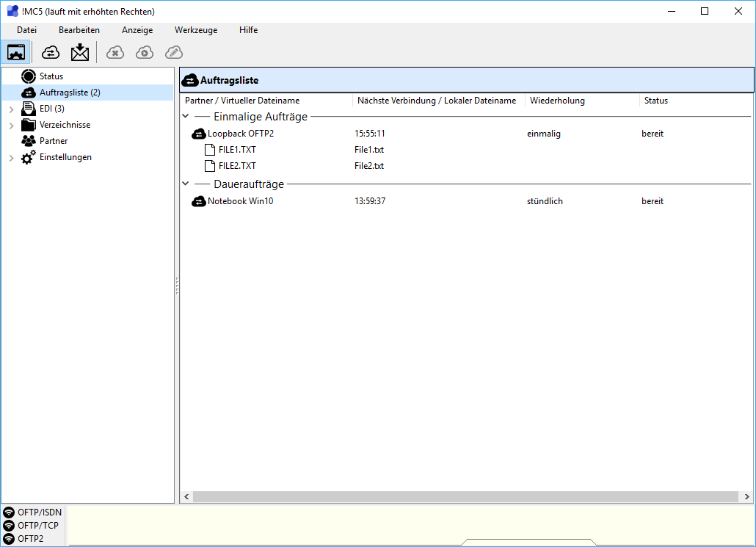
Task: Select the Status item in sidebar
Action: (x=51, y=76)
